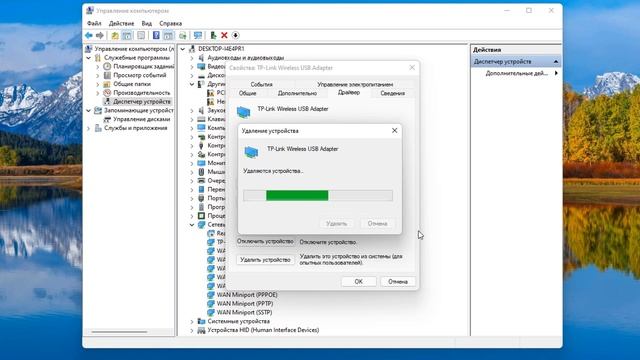Click the Update driver green arrow toolbar icon
640x360 pixels.
pyautogui.click(x=213, y=36)
